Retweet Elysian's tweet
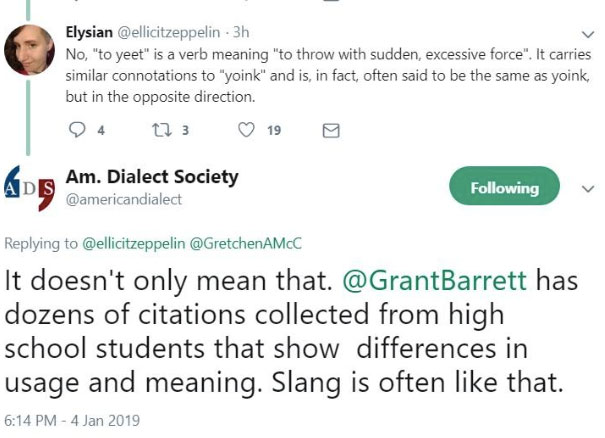The width and height of the screenshot is (605, 438). click(156, 130)
